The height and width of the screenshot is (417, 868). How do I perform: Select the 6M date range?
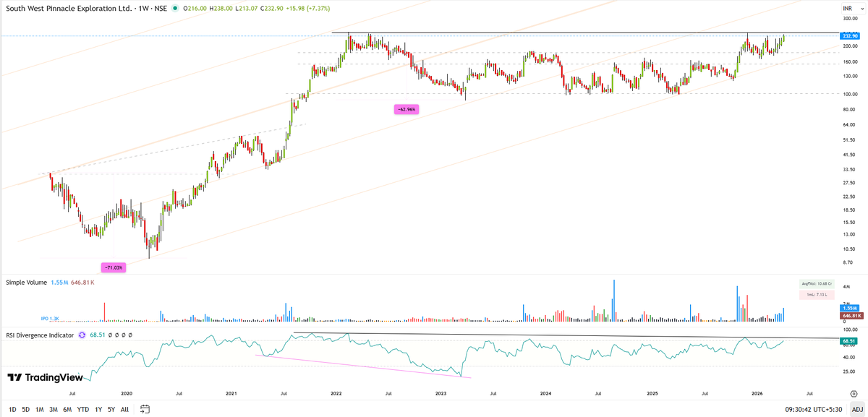point(67,409)
